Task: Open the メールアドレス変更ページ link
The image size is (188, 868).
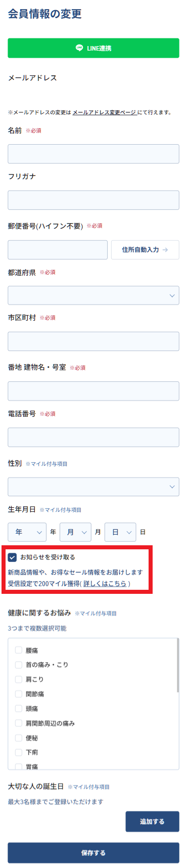Action: [x=105, y=112]
